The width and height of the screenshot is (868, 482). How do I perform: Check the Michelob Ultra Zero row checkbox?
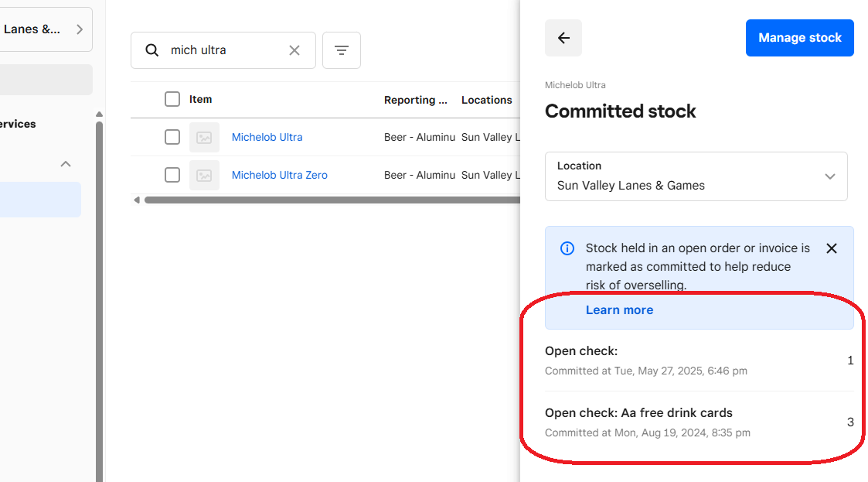[172, 175]
